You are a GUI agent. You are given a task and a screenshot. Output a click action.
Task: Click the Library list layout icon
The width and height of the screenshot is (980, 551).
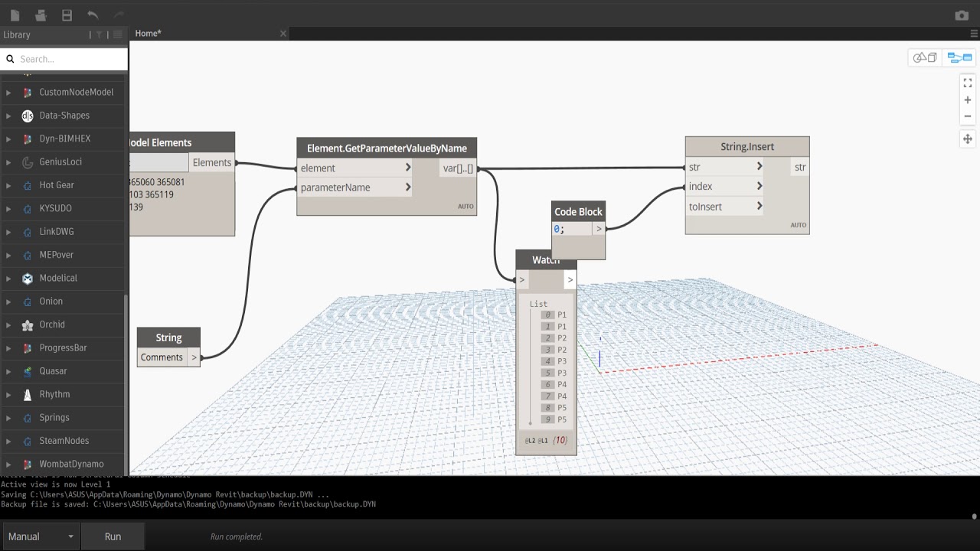click(118, 34)
